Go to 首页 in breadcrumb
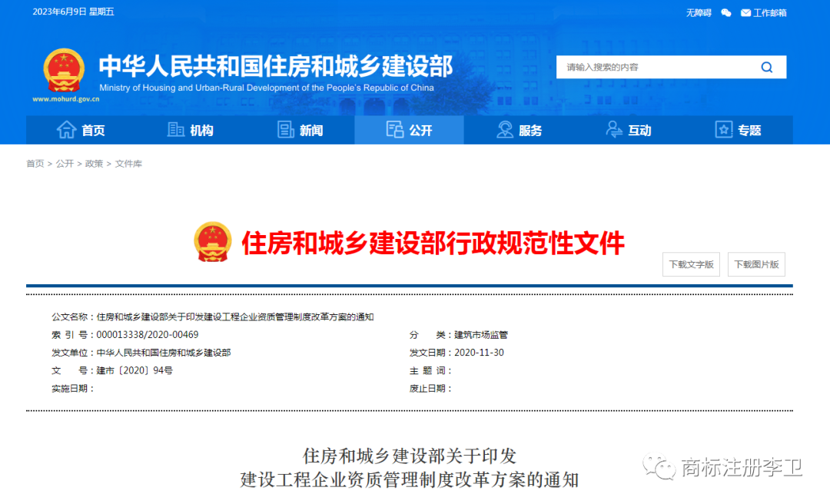Screen dimensions: 830x504 [x=35, y=164]
